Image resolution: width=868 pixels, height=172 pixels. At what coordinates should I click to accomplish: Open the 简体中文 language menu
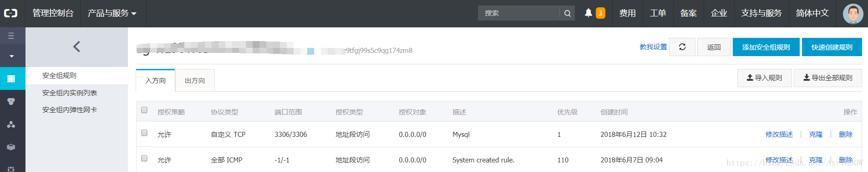tap(812, 13)
